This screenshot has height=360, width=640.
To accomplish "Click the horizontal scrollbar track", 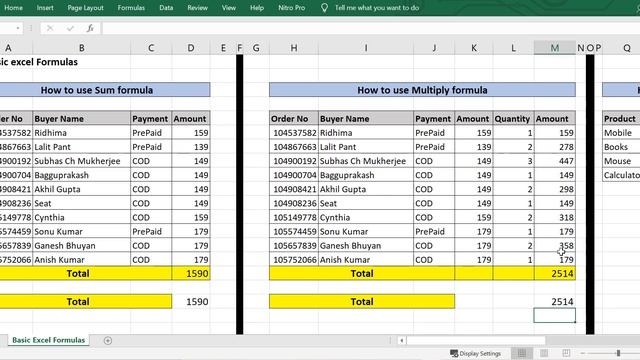I will pos(476,340).
